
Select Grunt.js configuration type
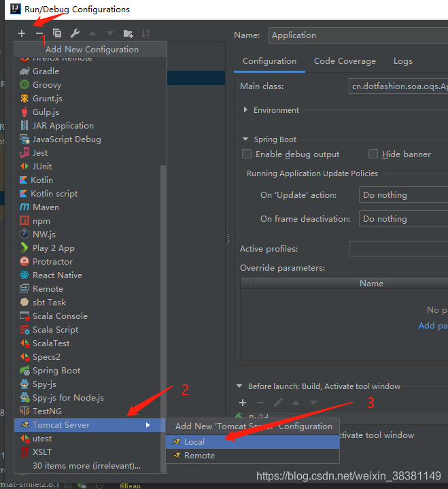pos(90,99)
